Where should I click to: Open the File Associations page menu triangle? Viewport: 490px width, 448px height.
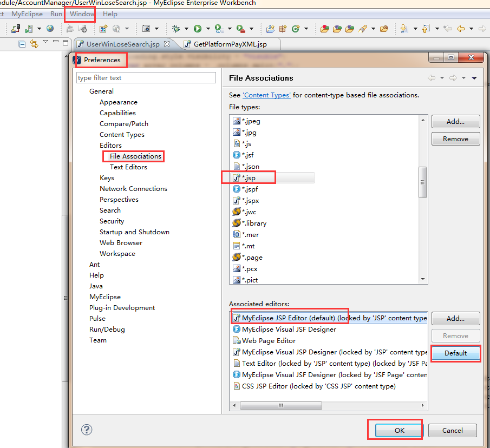click(x=474, y=78)
